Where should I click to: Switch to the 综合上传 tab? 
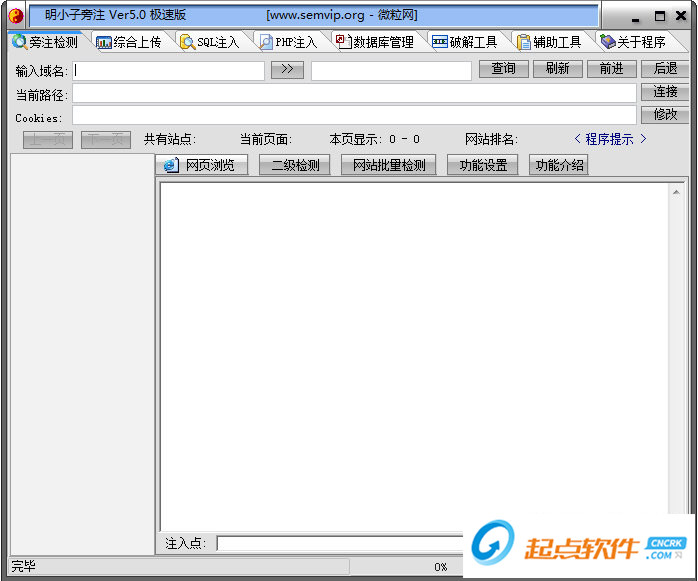pos(129,42)
